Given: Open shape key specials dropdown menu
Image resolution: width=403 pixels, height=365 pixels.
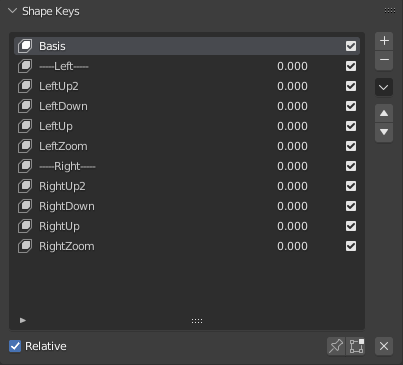Looking at the screenshot, I should point(384,87).
